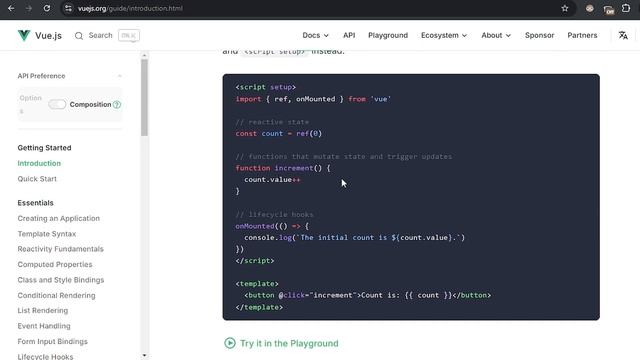The width and height of the screenshot is (640, 360).
Task: Click the sidebar scrollbar thumb
Action: coord(144,98)
